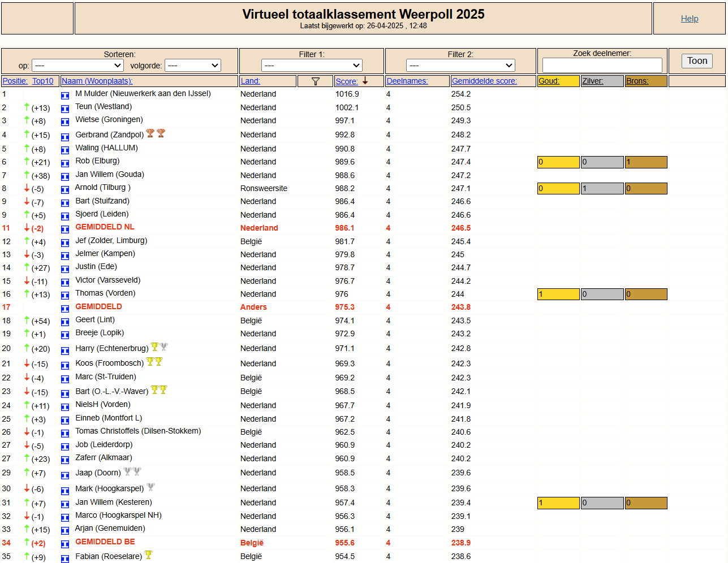This screenshot has width=728, height=563.
Task: Click the Top10 link
Action: [43, 81]
